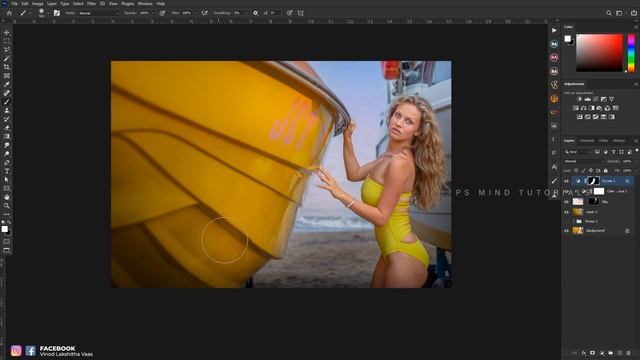The width and height of the screenshot is (640, 360).
Task: Click the brush angle input field
Action: coord(273,13)
